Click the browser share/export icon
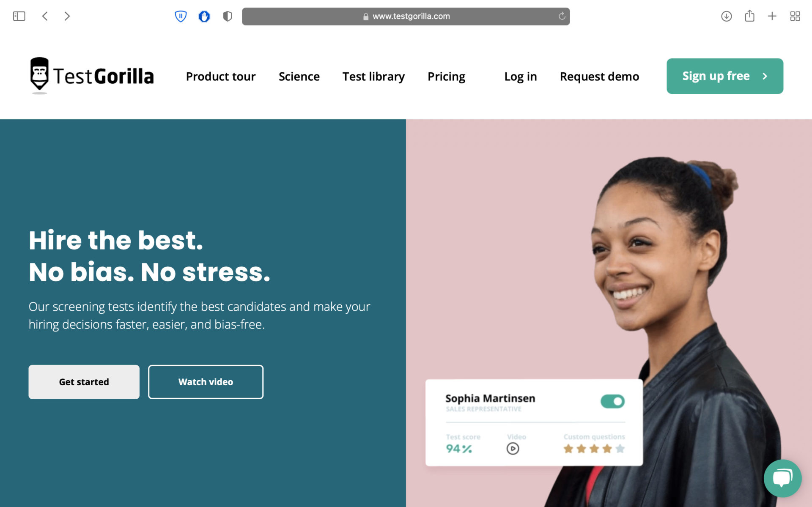This screenshot has height=507, width=812. 749,16
